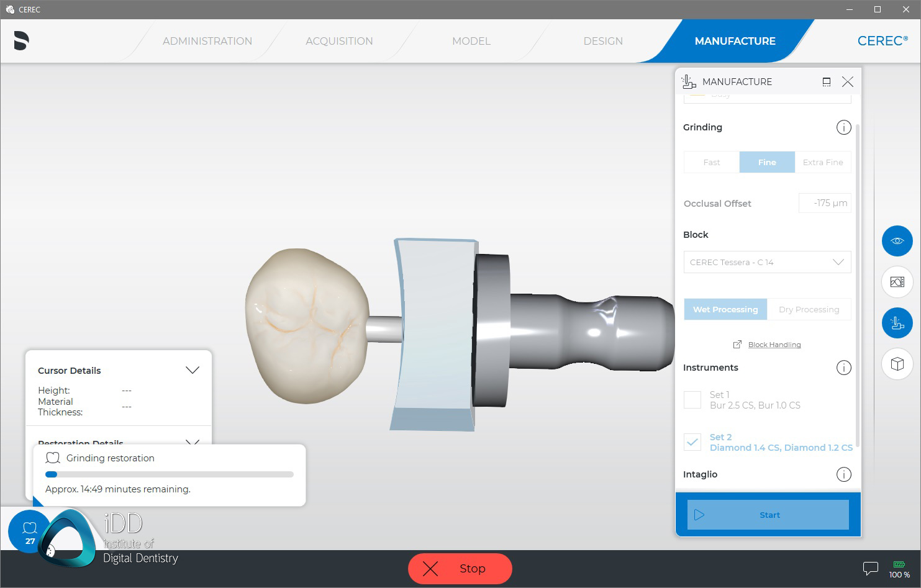Viewport: 921px width, 588px height.
Task: Toggle the eye view options button
Action: [x=897, y=241]
